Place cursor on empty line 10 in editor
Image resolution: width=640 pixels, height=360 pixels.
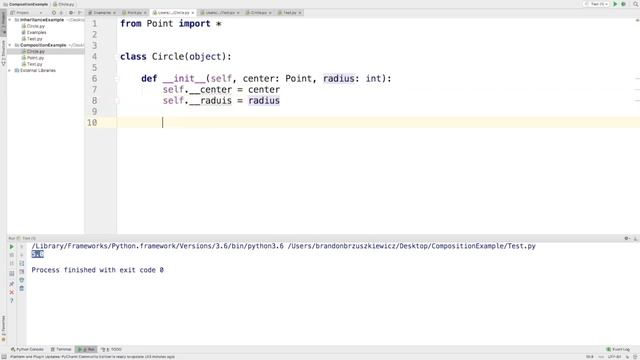point(378,122)
